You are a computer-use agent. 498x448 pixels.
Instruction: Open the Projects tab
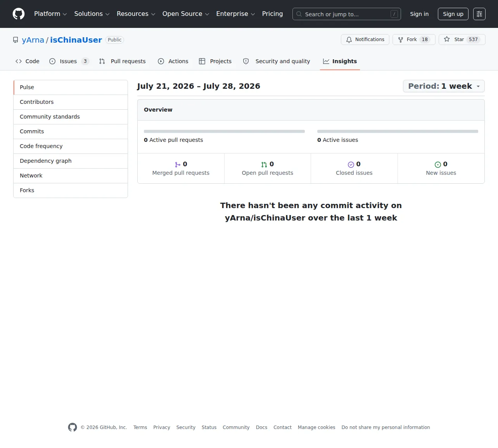215,61
